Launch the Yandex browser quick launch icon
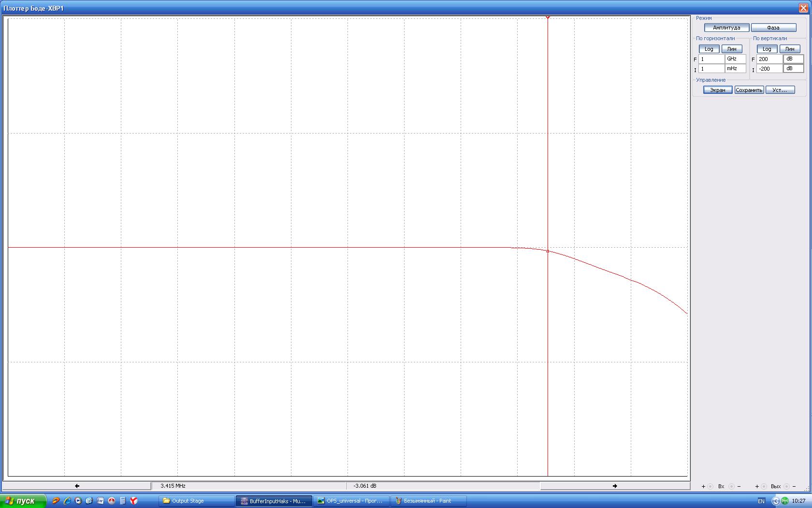The image size is (812, 508). click(134, 501)
